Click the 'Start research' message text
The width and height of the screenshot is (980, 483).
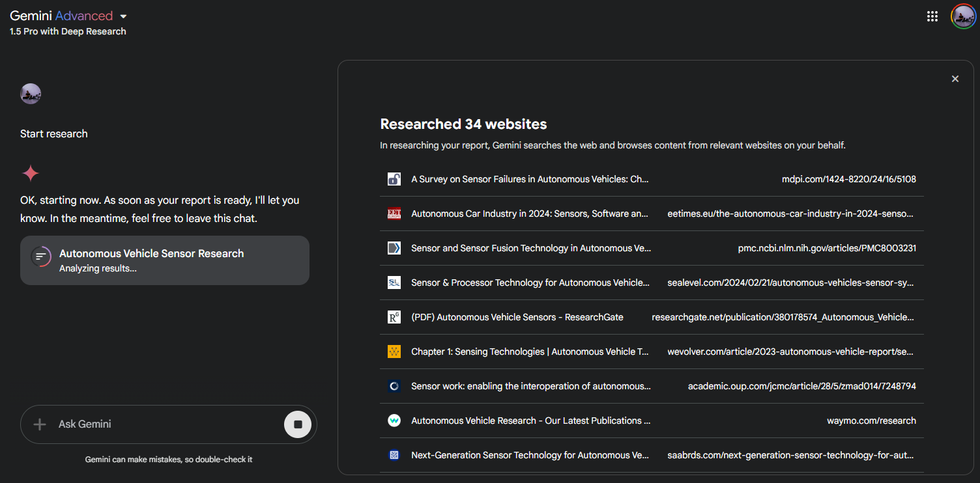(53, 133)
